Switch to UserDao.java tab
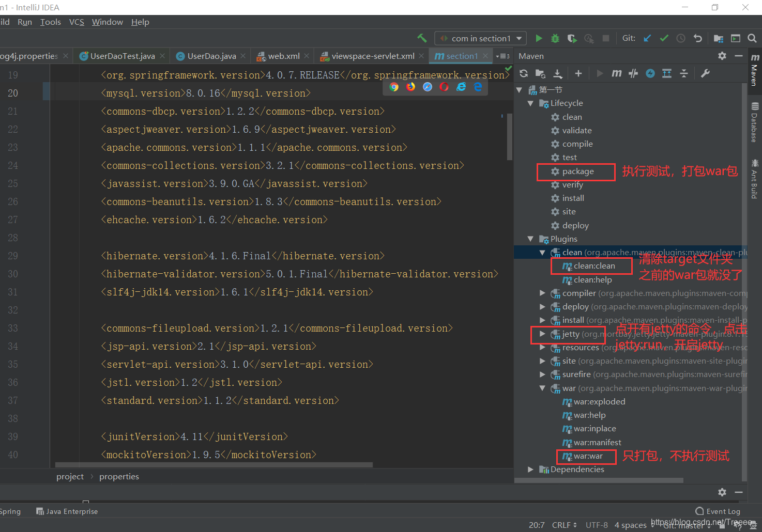The image size is (762, 532). point(211,56)
